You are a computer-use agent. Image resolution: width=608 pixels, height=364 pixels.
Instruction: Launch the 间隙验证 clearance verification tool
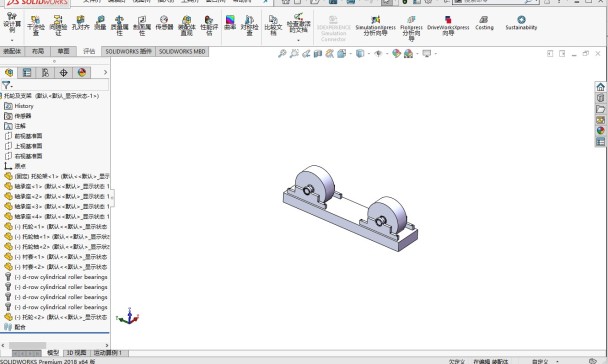click(58, 26)
